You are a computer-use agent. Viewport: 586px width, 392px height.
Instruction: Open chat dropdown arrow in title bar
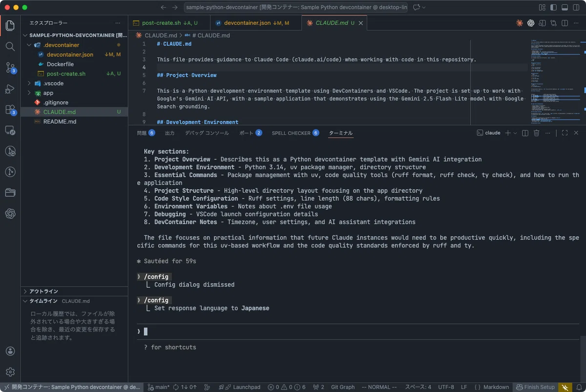[424, 7]
